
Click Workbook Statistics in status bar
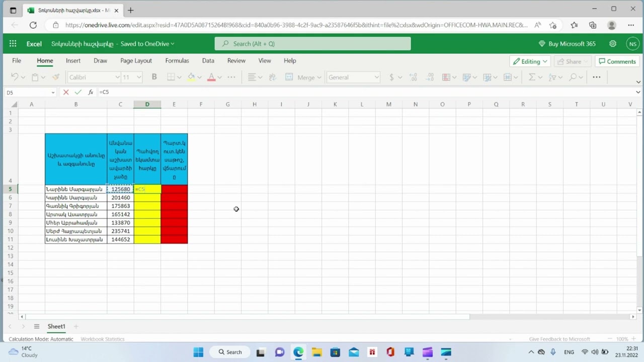[x=103, y=339]
